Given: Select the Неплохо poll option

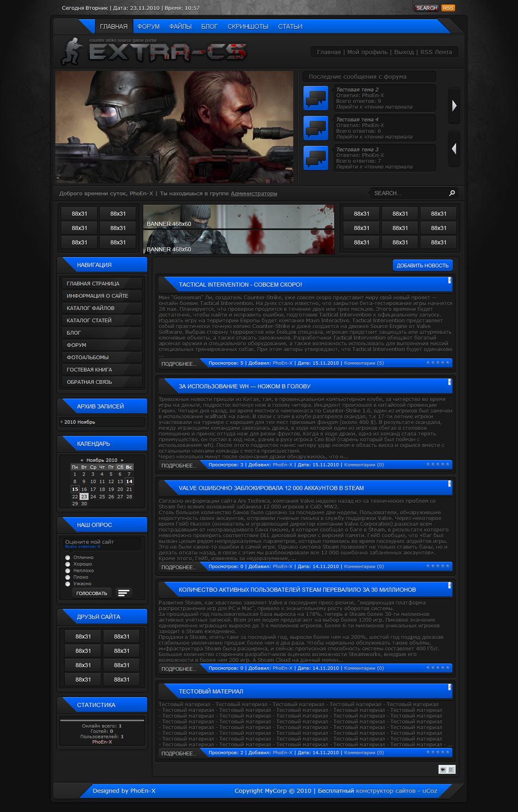Looking at the screenshot, I should (68, 570).
